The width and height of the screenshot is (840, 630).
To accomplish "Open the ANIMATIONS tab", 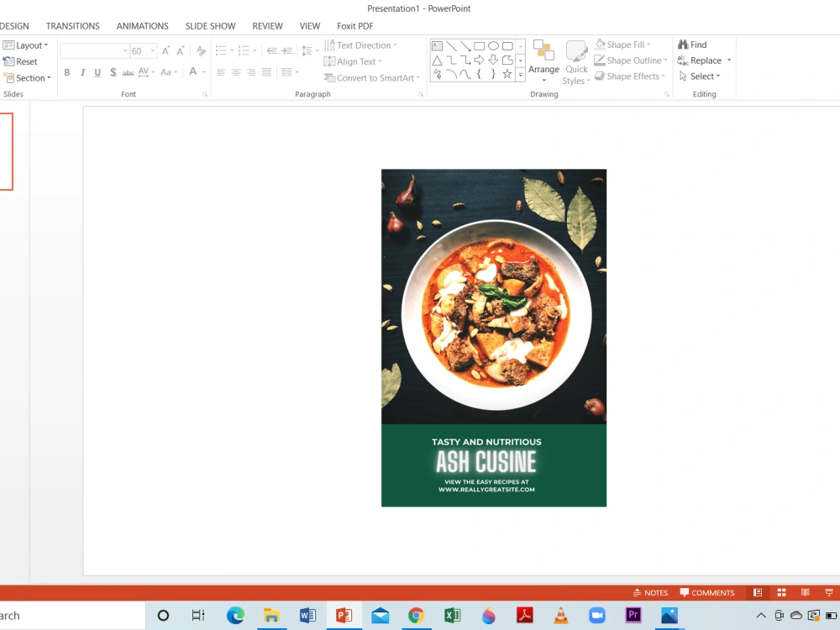I will pyautogui.click(x=143, y=26).
